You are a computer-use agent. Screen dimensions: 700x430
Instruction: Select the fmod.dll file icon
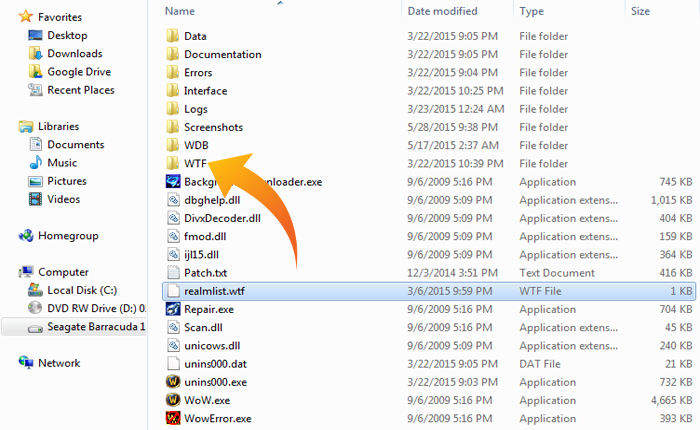173,236
